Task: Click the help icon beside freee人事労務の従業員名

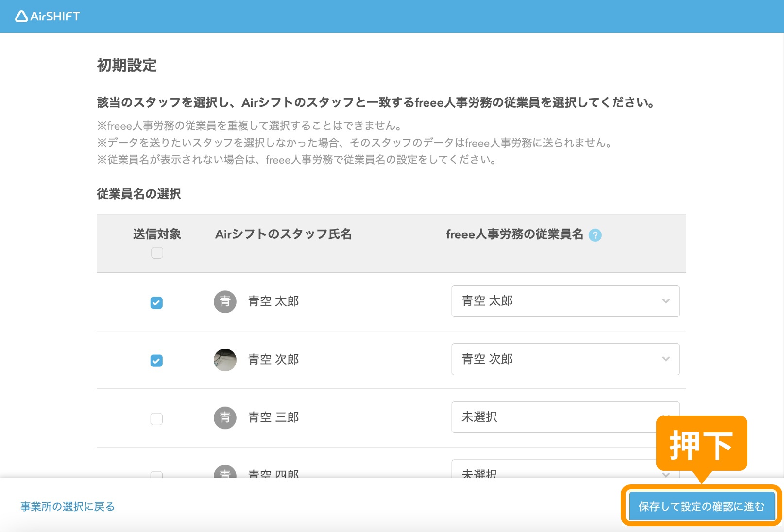Action: (x=595, y=235)
